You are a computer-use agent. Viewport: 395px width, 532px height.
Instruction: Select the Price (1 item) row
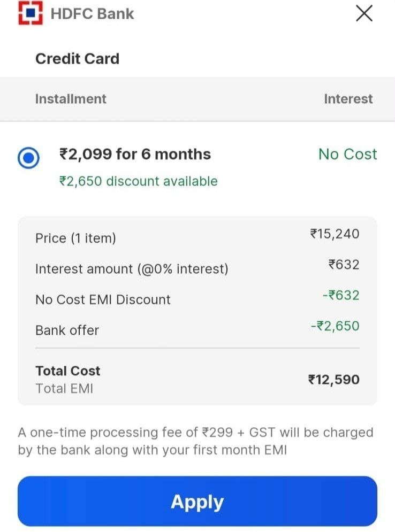point(197,236)
